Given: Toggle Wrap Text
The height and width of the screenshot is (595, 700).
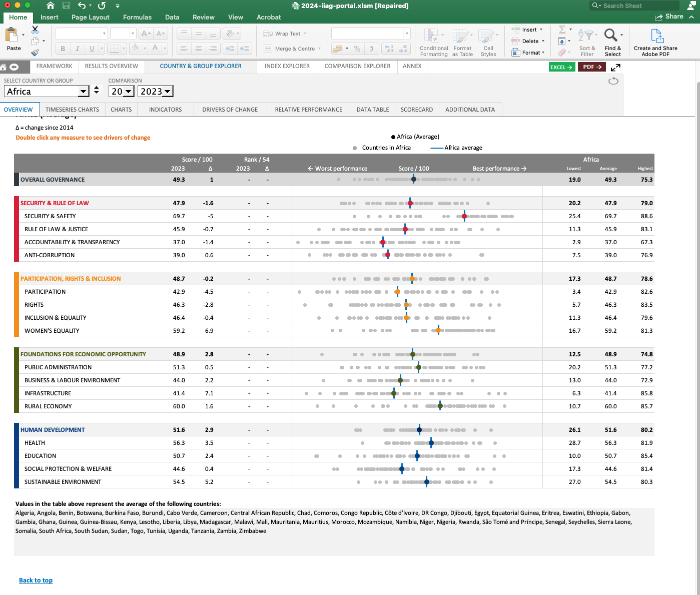Looking at the screenshot, I should tap(285, 34).
